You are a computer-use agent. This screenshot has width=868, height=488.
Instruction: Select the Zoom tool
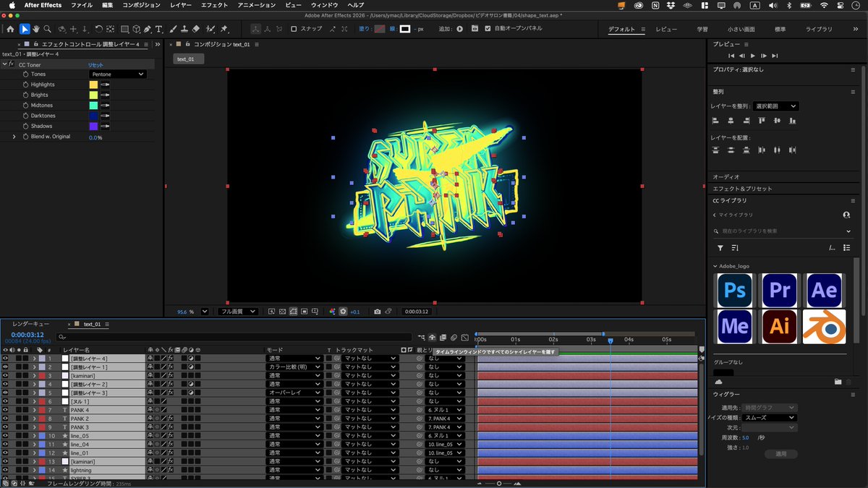[48, 29]
